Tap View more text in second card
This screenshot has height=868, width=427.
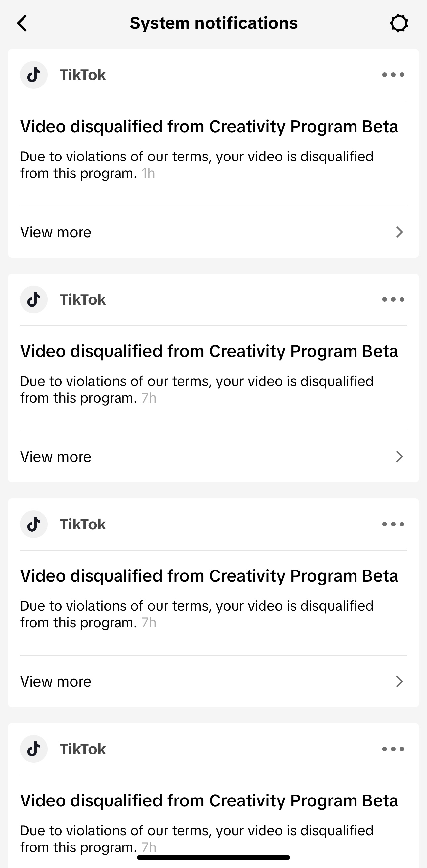tap(56, 457)
